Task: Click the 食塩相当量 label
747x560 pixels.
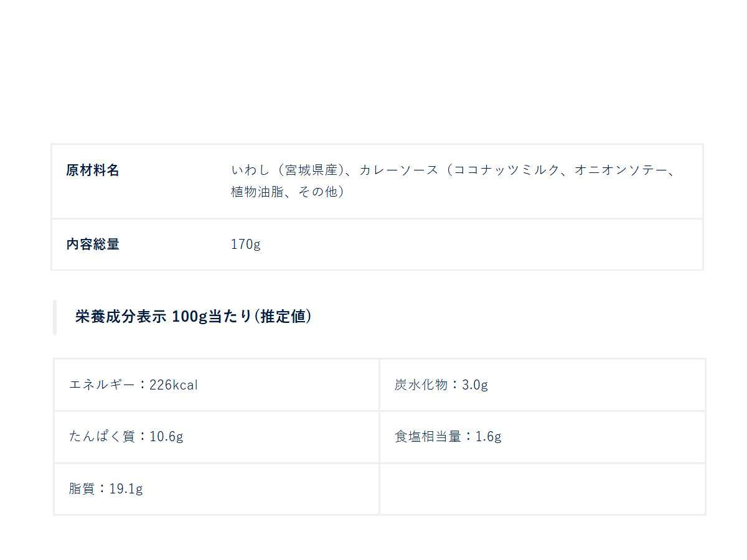Action: (428, 437)
